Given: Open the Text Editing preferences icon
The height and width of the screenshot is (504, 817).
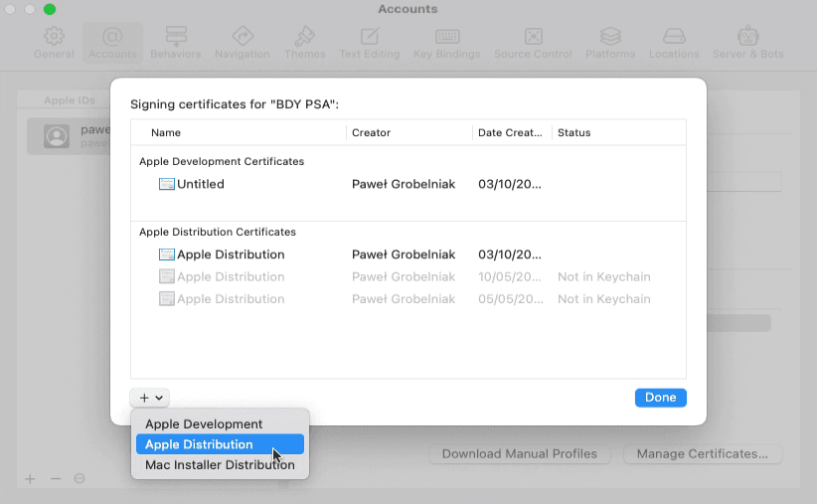Looking at the screenshot, I should tap(370, 37).
